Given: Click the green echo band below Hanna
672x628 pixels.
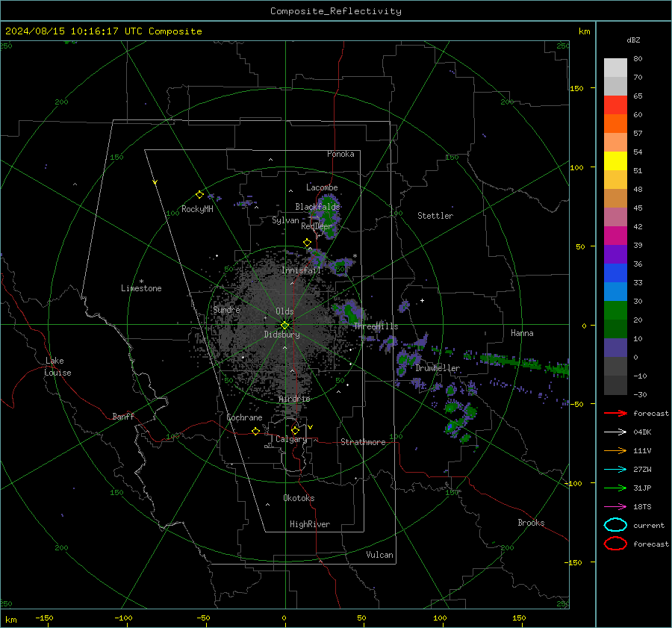Looking at the screenshot, I should pyautogui.click(x=526, y=364).
